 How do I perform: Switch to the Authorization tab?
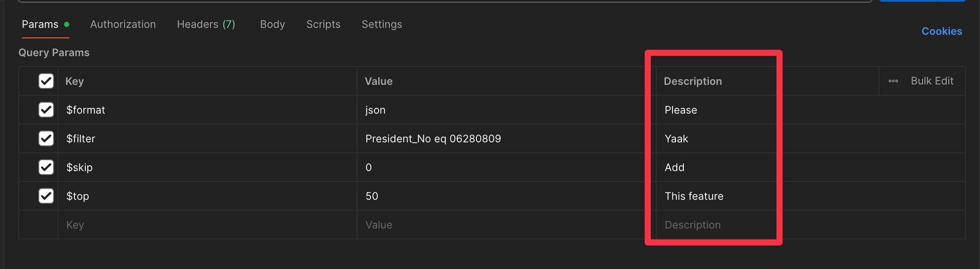123,24
